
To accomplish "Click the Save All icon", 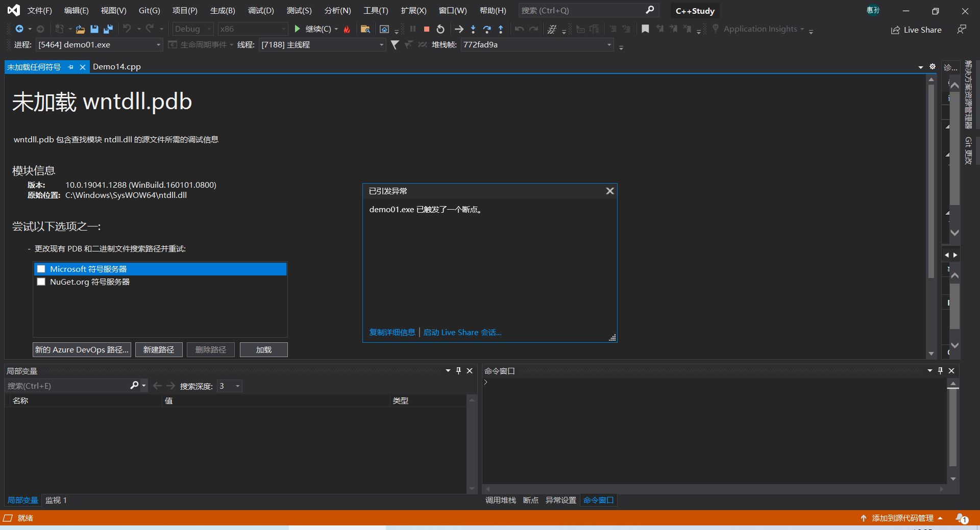I will click(108, 29).
